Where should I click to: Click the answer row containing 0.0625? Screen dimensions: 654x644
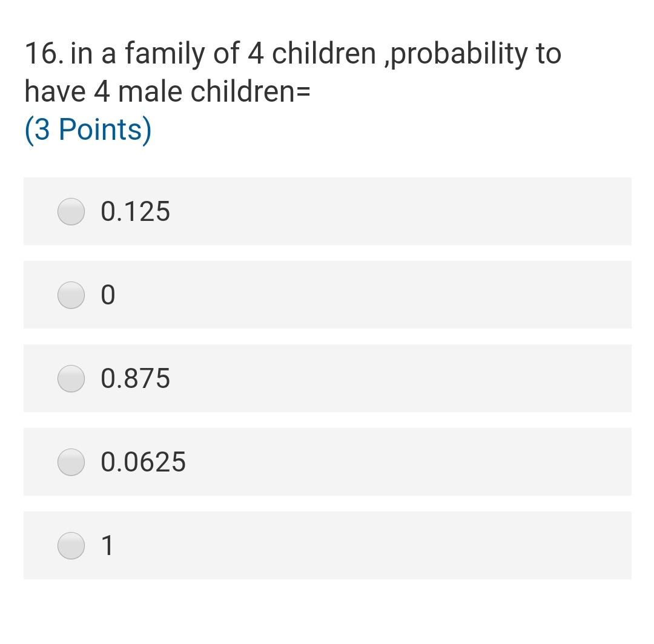[327, 462]
